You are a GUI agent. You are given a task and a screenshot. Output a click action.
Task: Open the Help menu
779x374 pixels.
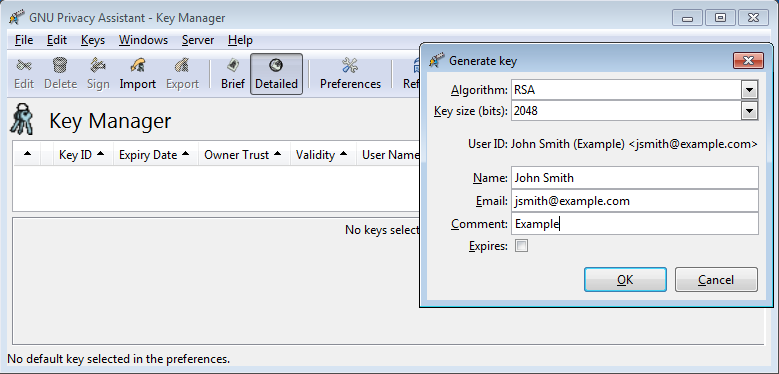(240, 40)
